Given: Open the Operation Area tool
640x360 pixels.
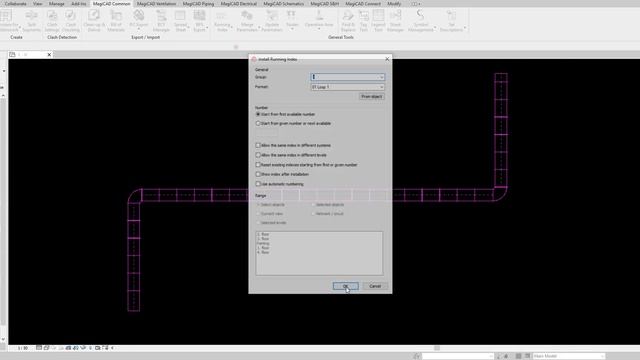Looking at the screenshot, I should coord(319,20).
